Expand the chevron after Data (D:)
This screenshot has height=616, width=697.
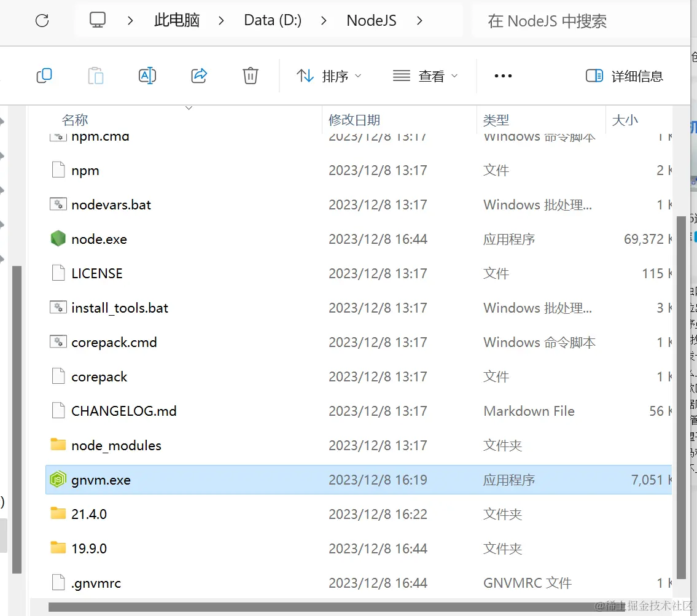pos(324,20)
